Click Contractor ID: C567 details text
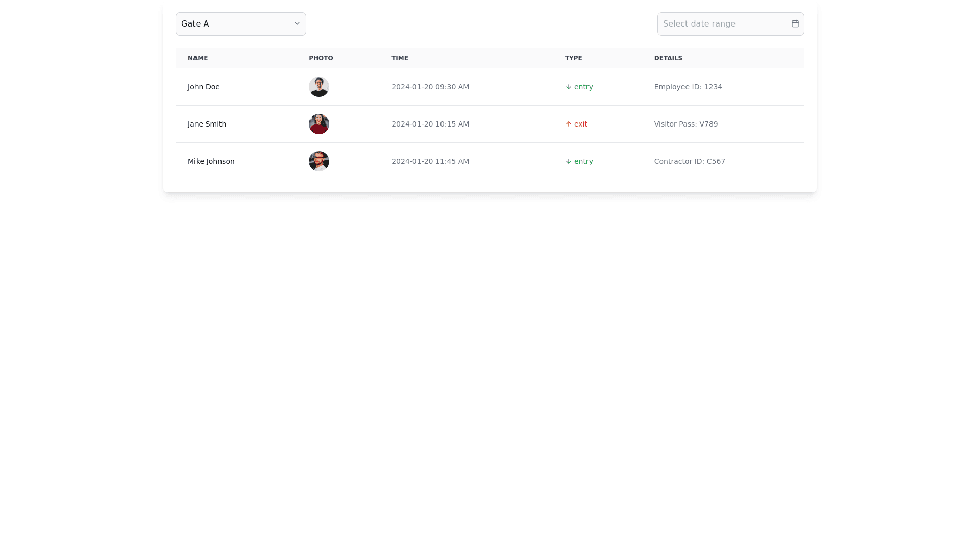980x551 pixels. [690, 161]
